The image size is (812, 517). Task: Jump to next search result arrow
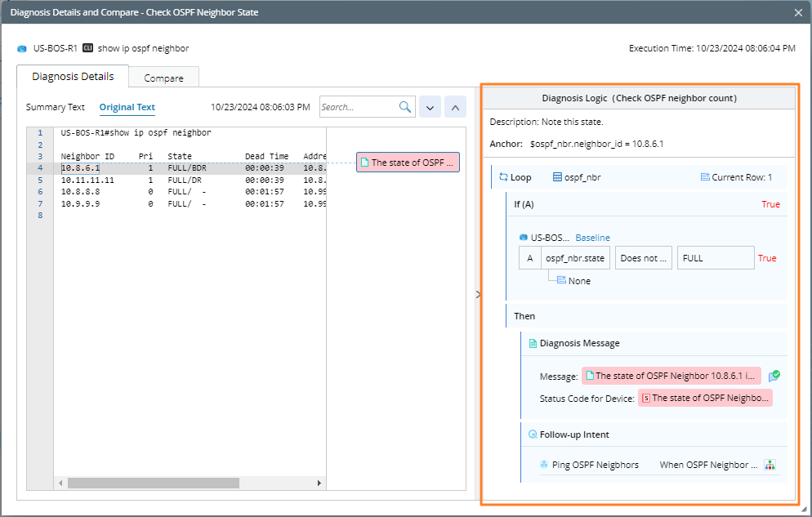430,107
